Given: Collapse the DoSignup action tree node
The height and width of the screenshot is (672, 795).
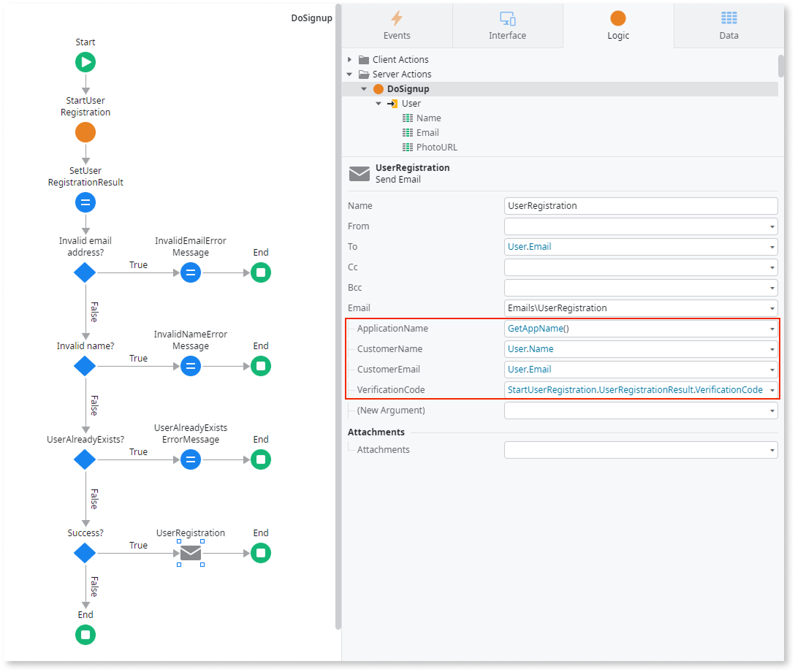Looking at the screenshot, I should point(364,89).
